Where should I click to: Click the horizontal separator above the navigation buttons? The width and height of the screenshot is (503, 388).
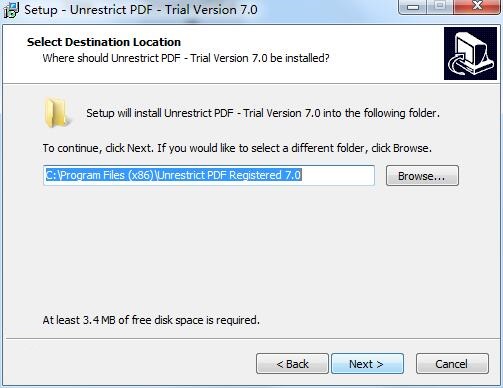251,339
